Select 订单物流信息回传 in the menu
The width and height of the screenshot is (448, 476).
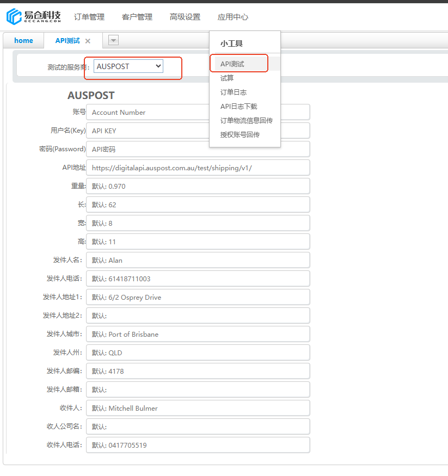247,121
